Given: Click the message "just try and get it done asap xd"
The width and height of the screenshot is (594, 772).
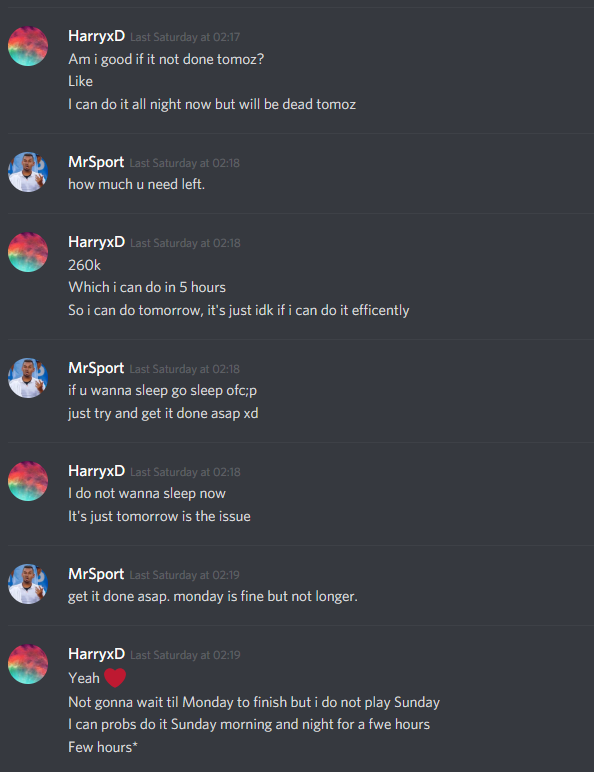Looking at the screenshot, I should (x=163, y=413).
